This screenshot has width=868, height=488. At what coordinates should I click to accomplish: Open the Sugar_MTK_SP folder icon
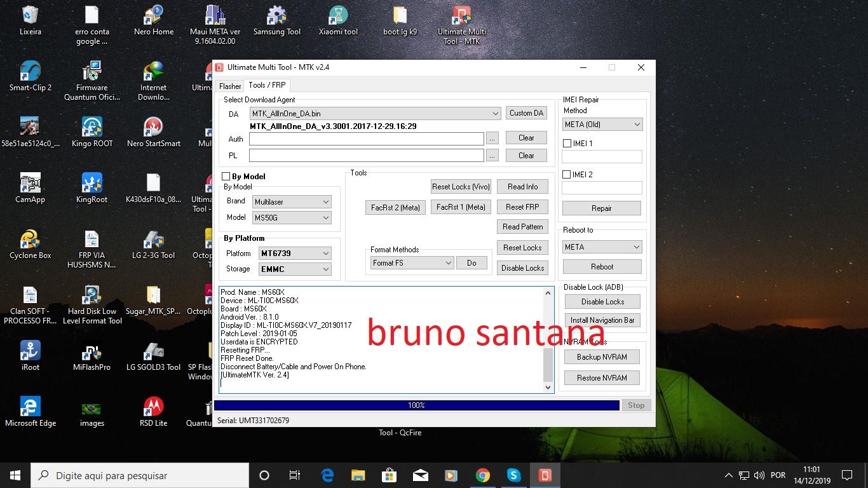tap(154, 301)
